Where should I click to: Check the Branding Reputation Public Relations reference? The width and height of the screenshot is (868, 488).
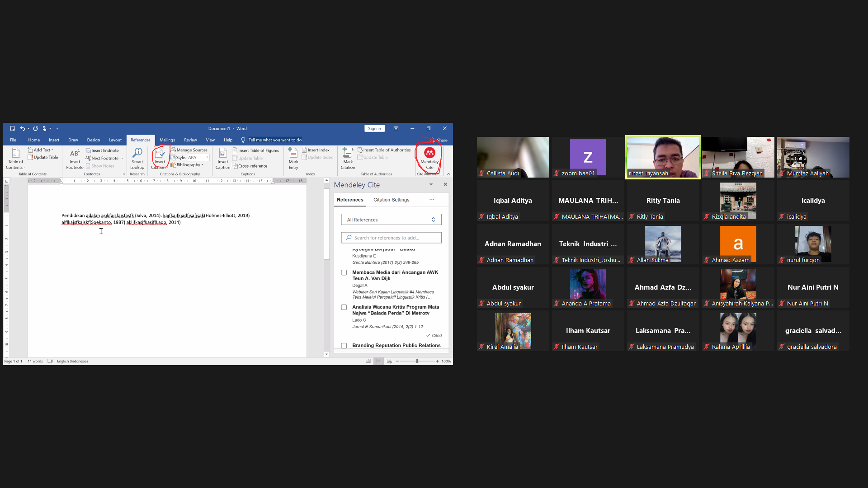pyautogui.click(x=344, y=346)
